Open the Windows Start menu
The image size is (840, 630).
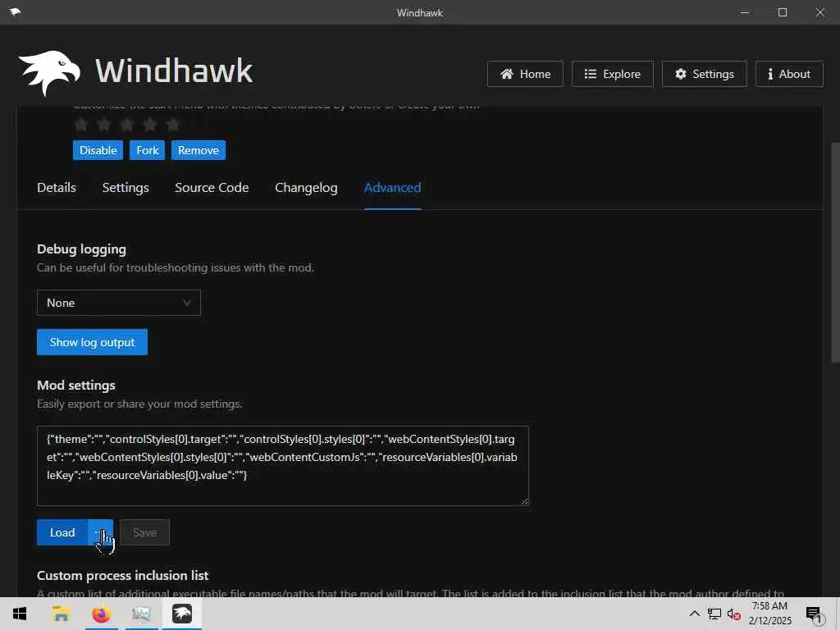(20, 614)
